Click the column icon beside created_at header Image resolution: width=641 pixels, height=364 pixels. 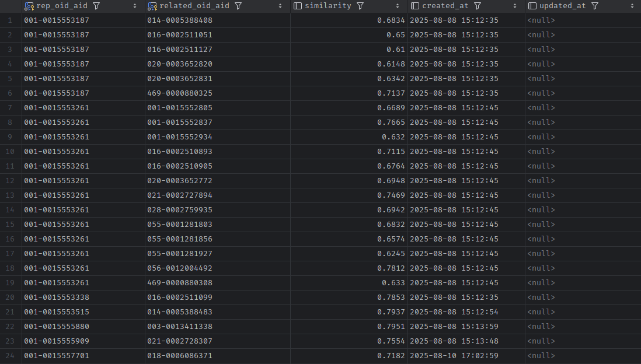[415, 6]
